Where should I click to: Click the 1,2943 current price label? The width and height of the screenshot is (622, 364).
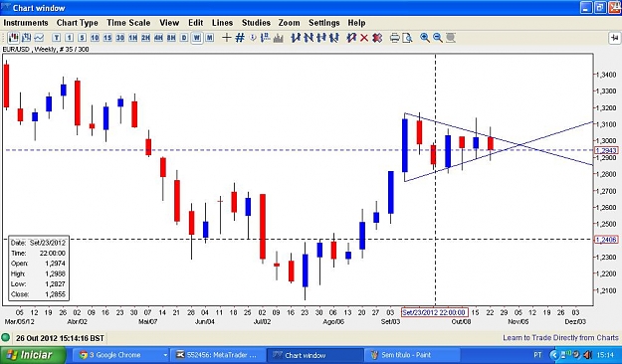pyautogui.click(x=606, y=150)
